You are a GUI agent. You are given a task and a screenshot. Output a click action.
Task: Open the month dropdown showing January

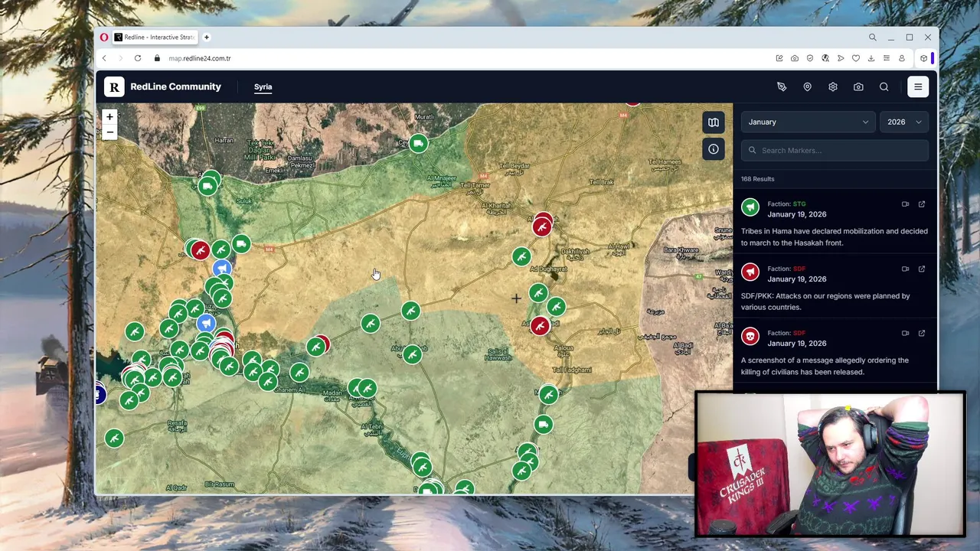click(x=808, y=122)
